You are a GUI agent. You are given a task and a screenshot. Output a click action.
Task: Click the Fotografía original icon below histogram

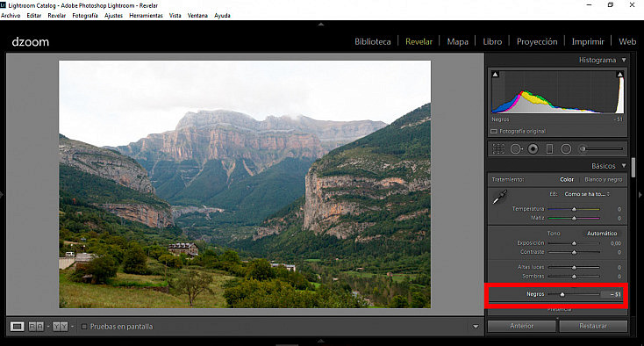(494, 132)
